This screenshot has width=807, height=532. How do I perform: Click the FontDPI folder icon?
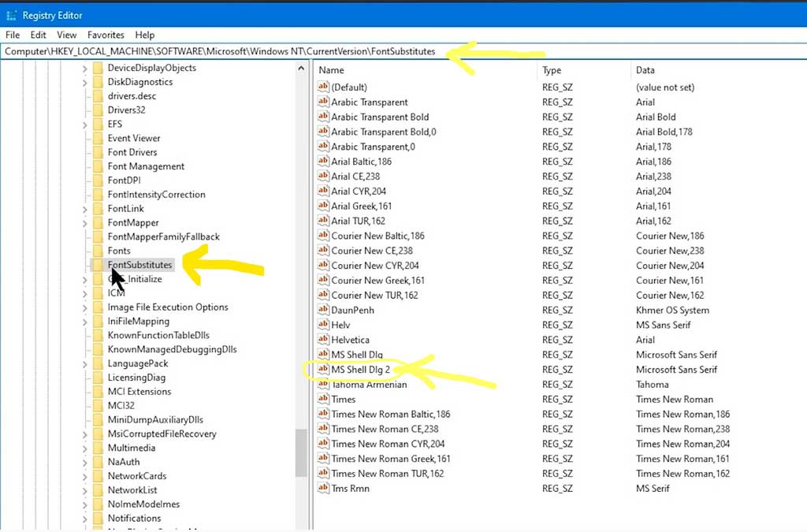[x=98, y=180]
